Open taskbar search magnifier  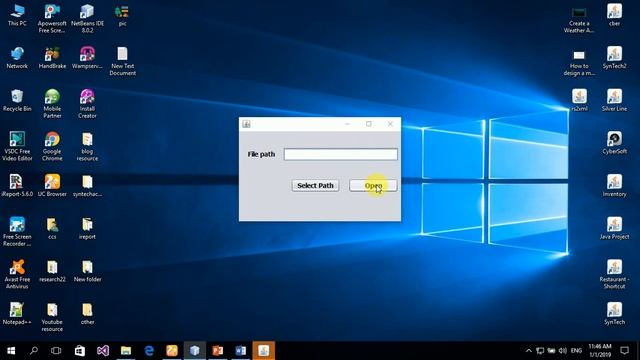point(34,351)
